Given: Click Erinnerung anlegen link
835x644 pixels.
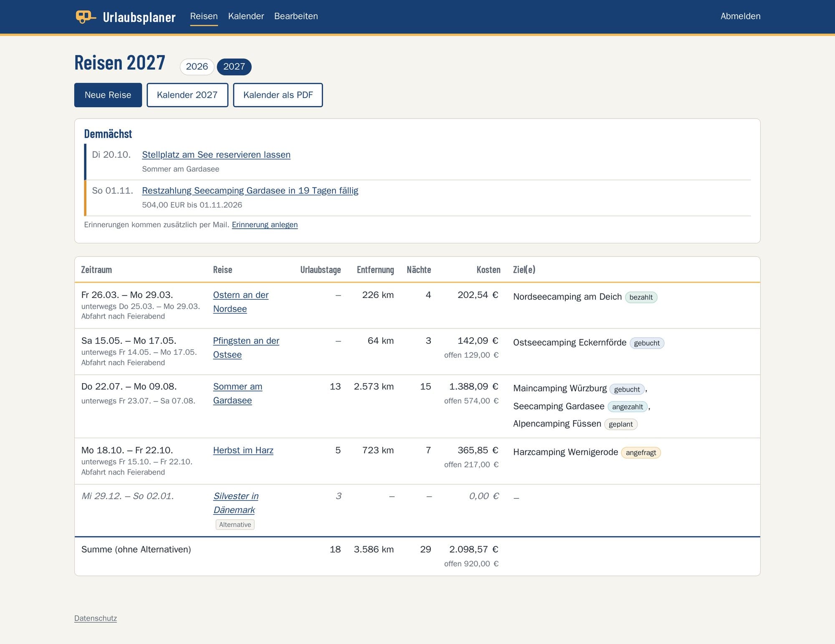Looking at the screenshot, I should click(x=265, y=225).
